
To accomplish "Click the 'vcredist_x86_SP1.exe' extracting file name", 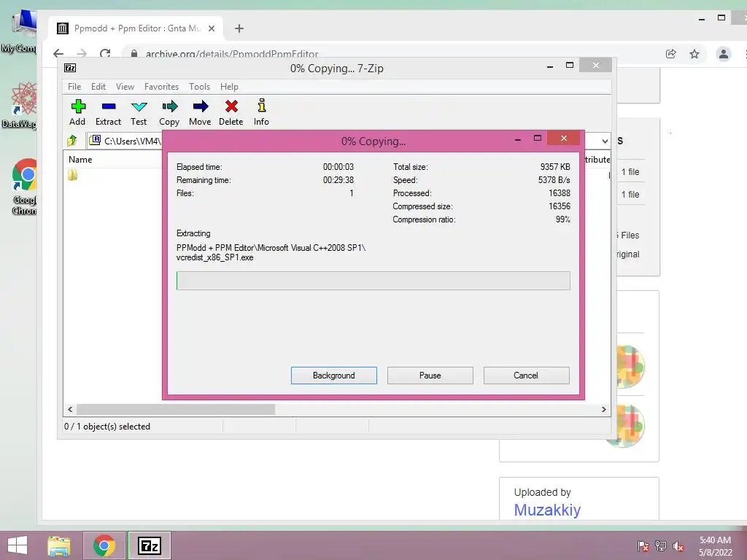I will (215, 257).
